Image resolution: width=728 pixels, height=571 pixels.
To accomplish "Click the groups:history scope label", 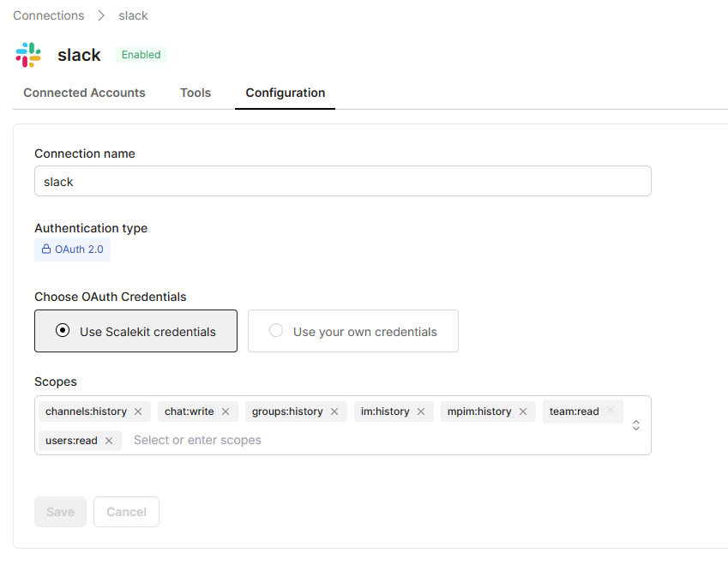I will (x=287, y=412).
